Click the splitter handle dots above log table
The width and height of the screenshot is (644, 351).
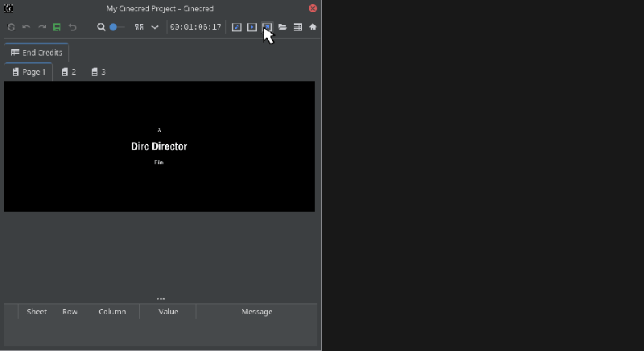(160, 299)
